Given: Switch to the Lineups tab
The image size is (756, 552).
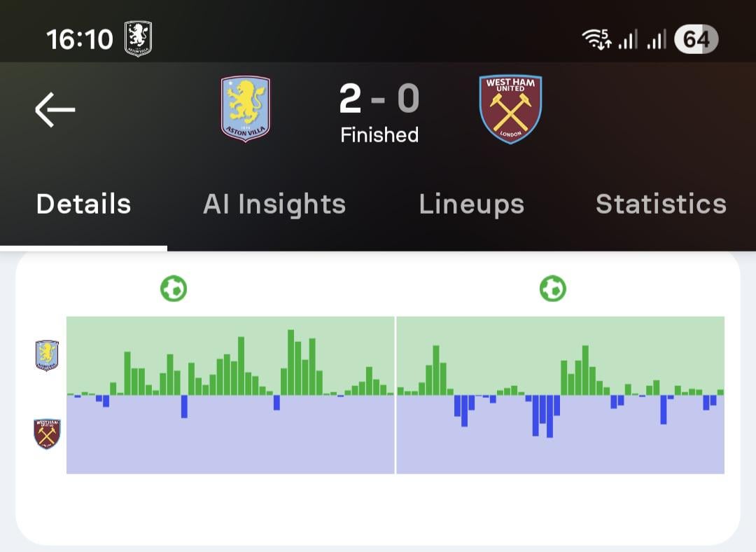Looking at the screenshot, I should [x=471, y=204].
